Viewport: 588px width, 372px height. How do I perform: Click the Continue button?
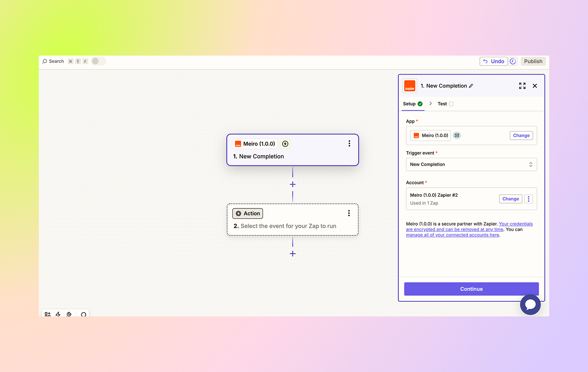[471, 289]
